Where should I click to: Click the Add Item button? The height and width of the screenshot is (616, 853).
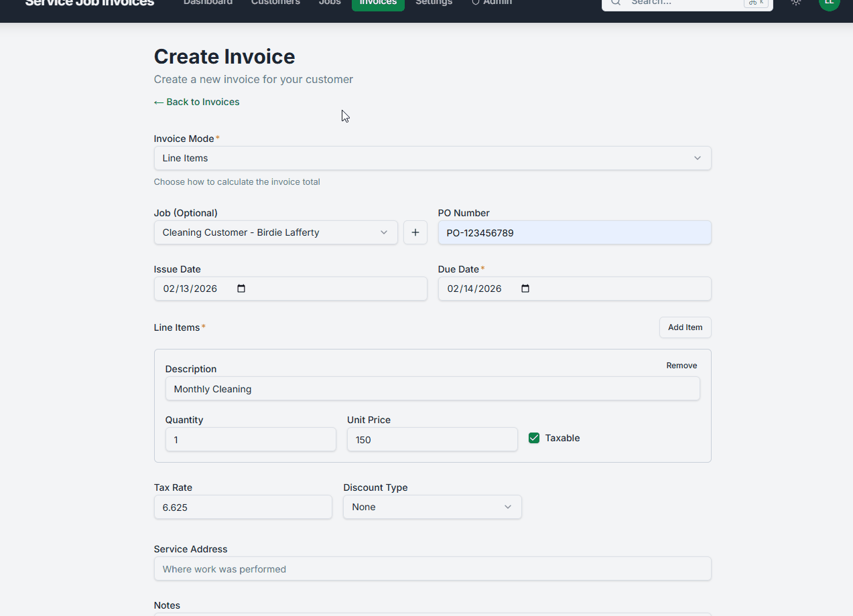[685, 327]
